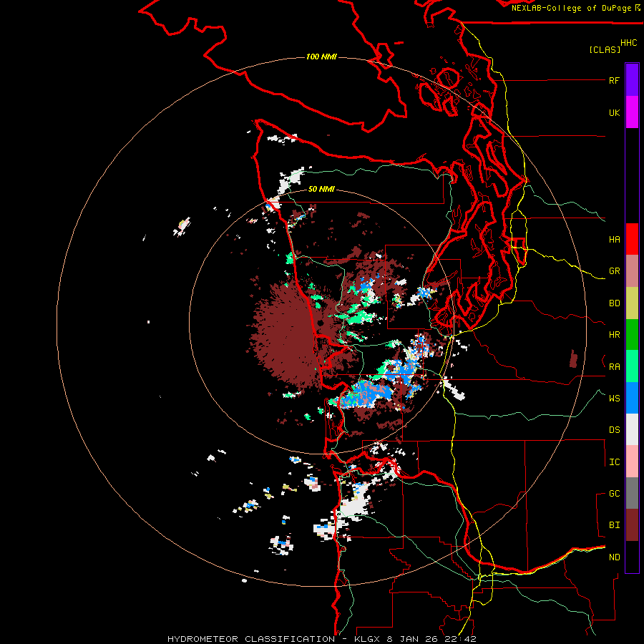The width and height of the screenshot is (644, 644).
Task: Click the HR dark green legend swatch
Action: pyautogui.click(x=632, y=335)
